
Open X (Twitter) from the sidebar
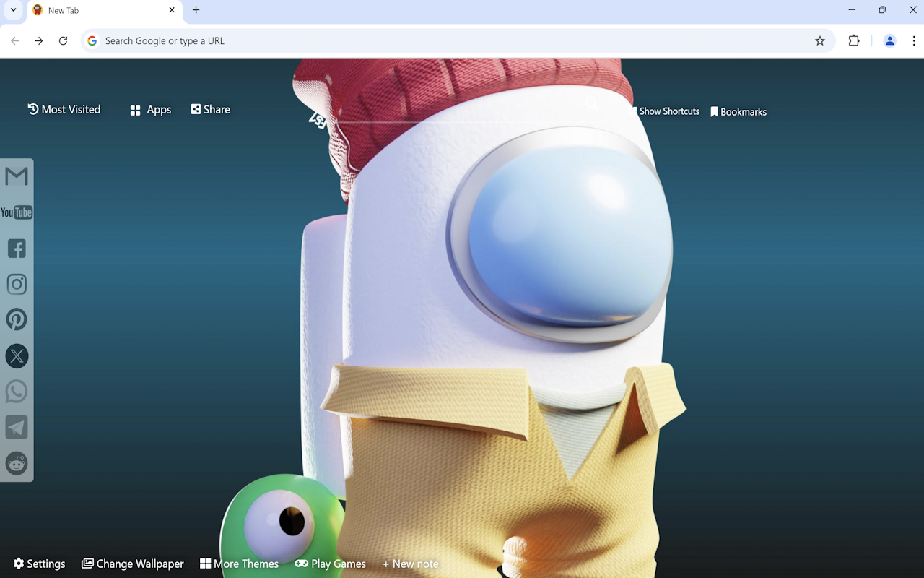[17, 355]
